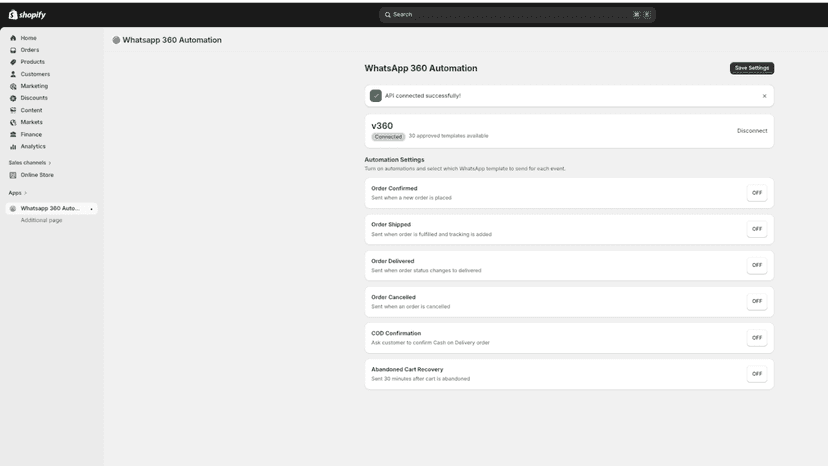Click 'COD Confirmation' heading text
The width and height of the screenshot is (828, 466).
(396, 333)
